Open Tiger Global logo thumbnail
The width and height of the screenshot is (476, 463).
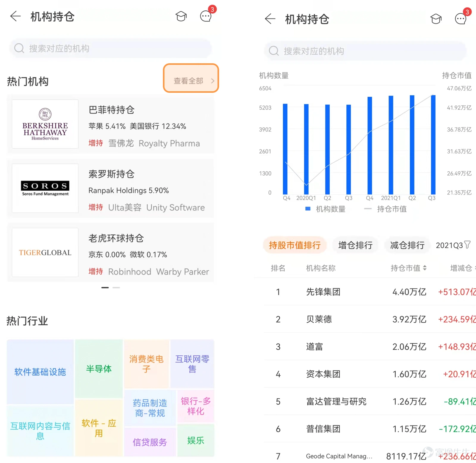pyautogui.click(x=45, y=252)
